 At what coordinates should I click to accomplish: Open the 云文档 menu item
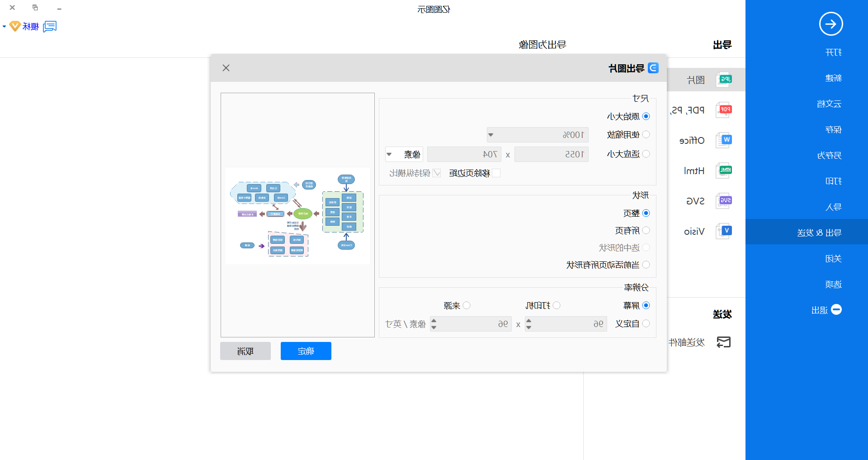(x=829, y=104)
